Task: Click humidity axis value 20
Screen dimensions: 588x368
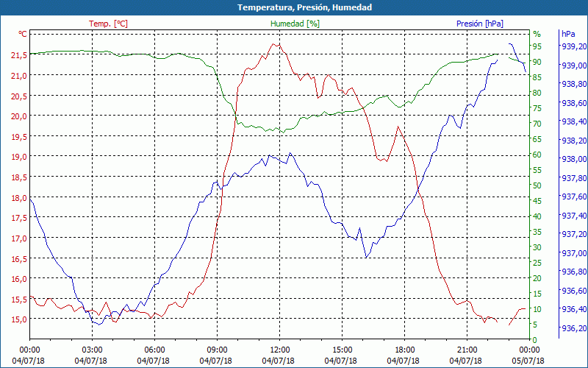Action: tap(537, 278)
